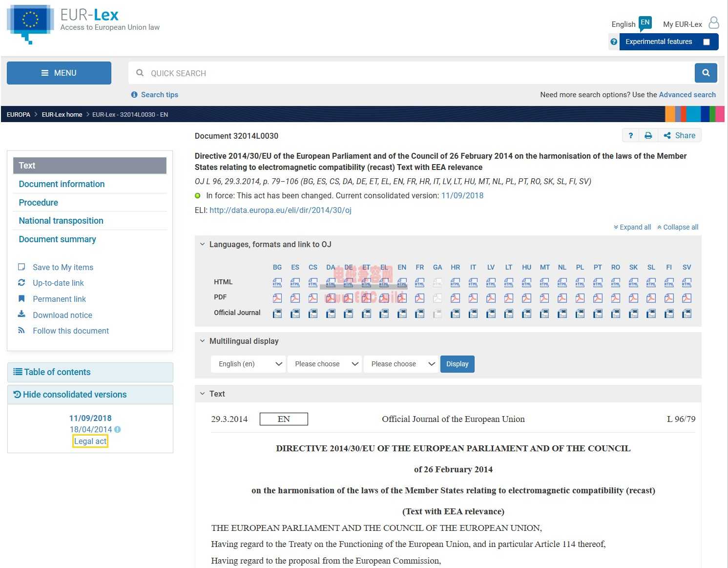The height and width of the screenshot is (568, 728).
Task: Click Expand all
Action: pos(632,227)
